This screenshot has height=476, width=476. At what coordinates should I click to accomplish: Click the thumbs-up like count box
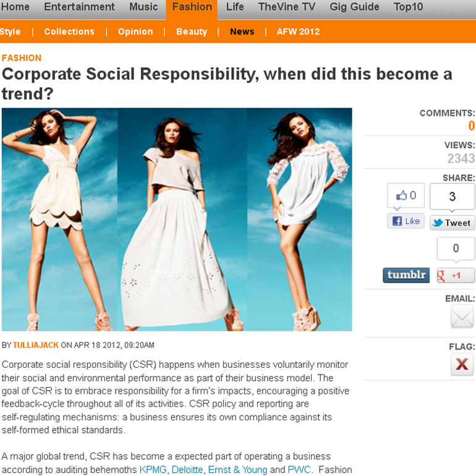pyautogui.click(x=406, y=195)
